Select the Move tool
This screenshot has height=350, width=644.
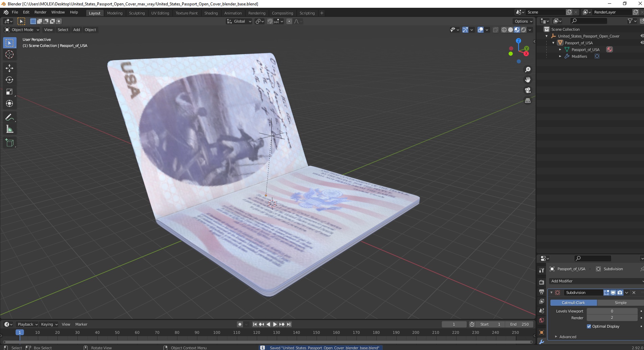(x=9, y=68)
